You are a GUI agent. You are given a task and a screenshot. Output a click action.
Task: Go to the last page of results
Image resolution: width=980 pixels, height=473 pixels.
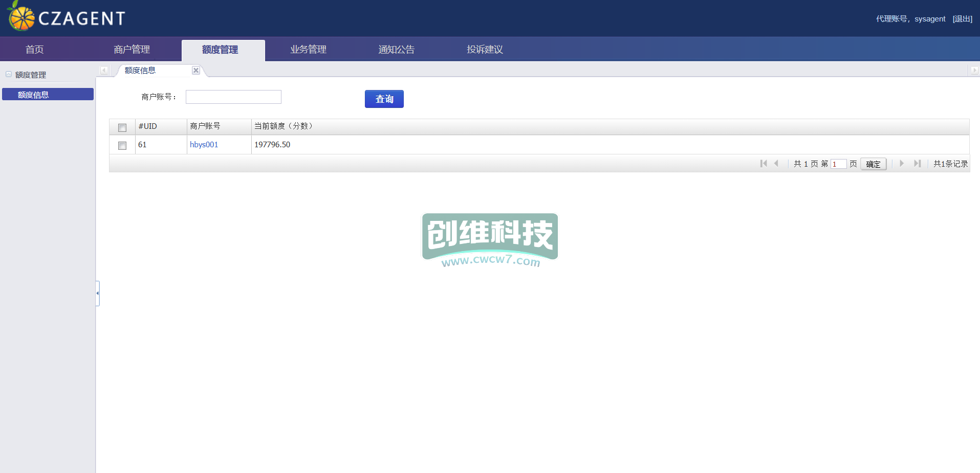[917, 164]
